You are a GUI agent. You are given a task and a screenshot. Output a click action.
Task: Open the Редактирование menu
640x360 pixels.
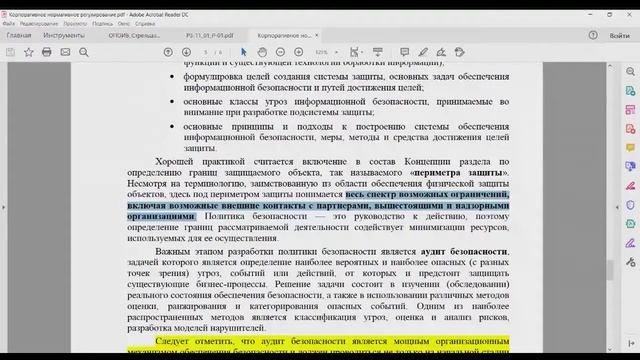click(39, 24)
